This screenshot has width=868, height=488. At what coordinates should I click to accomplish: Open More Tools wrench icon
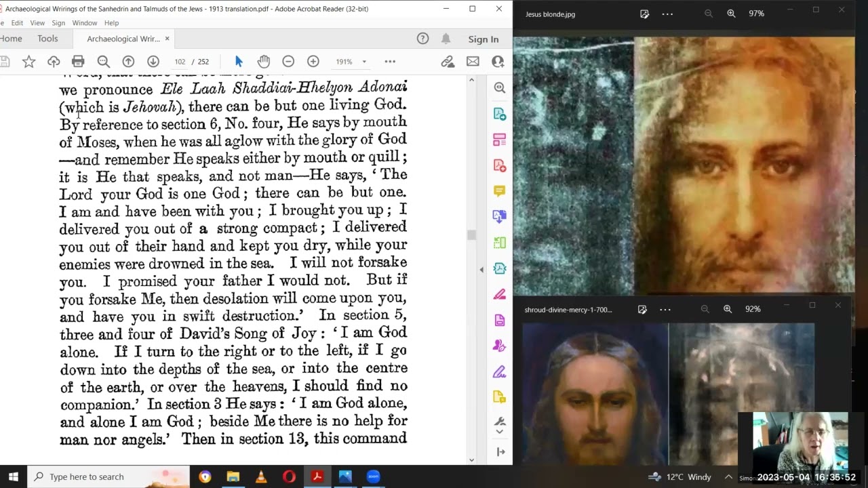coord(500,422)
